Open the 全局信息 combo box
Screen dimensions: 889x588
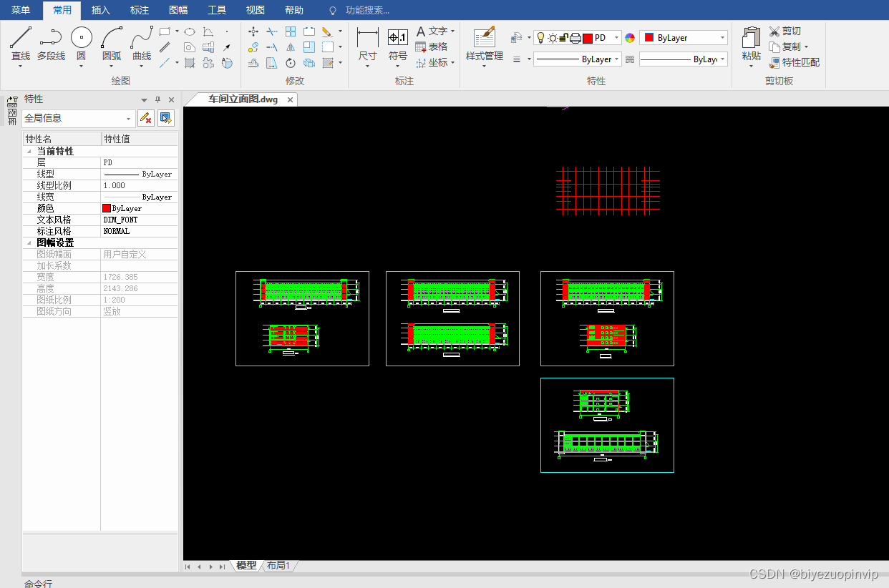pos(79,118)
